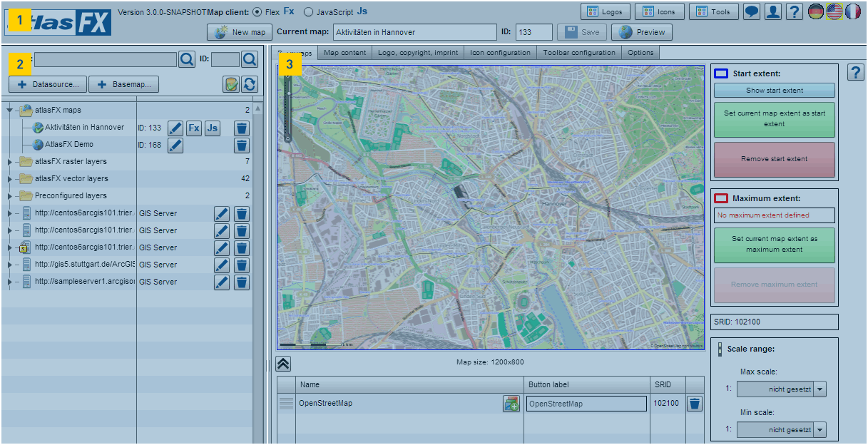Delete the AtlasFX Demo map
Screen dimensions: 868x445
[242, 145]
